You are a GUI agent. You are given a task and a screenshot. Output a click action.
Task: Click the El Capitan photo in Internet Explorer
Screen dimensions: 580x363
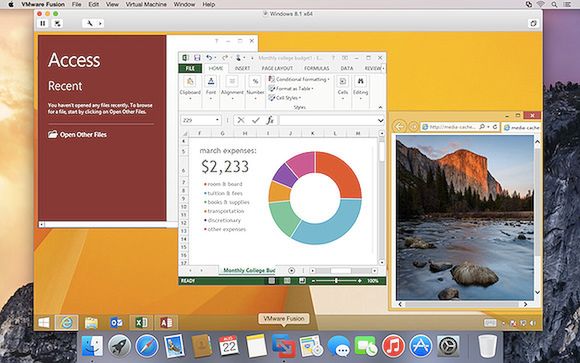click(x=465, y=218)
